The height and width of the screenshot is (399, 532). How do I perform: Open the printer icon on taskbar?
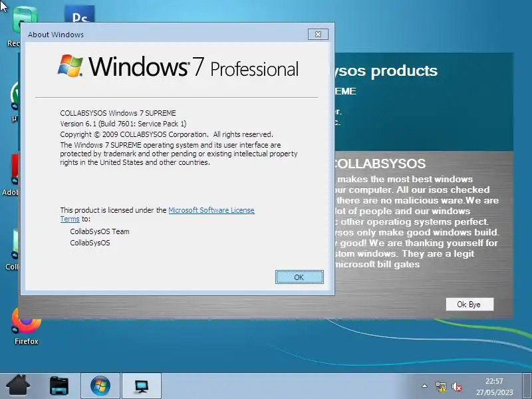pyautogui.click(x=59, y=386)
